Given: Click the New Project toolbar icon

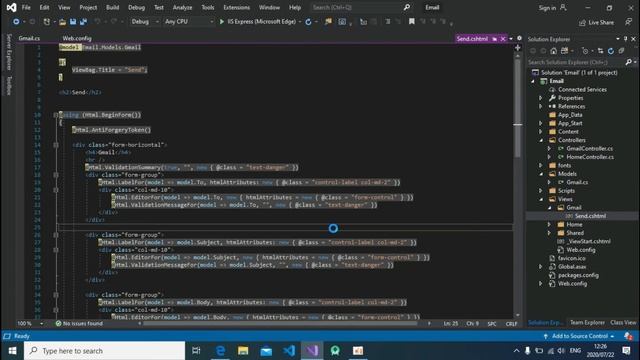Looking at the screenshot, I should (x=47, y=22).
